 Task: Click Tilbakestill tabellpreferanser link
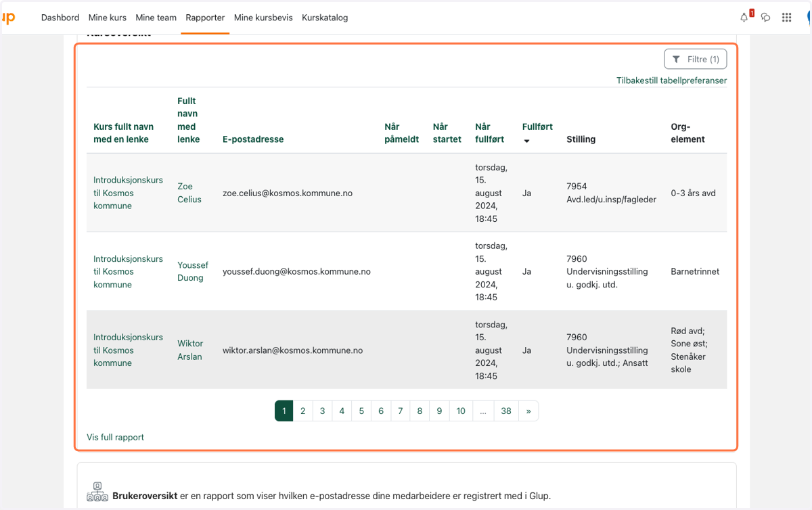pos(671,80)
